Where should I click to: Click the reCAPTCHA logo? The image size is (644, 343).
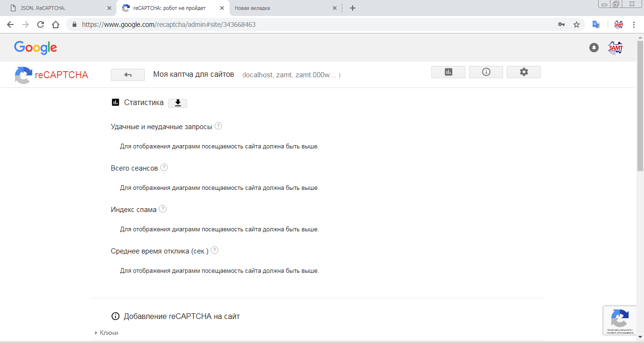51,75
